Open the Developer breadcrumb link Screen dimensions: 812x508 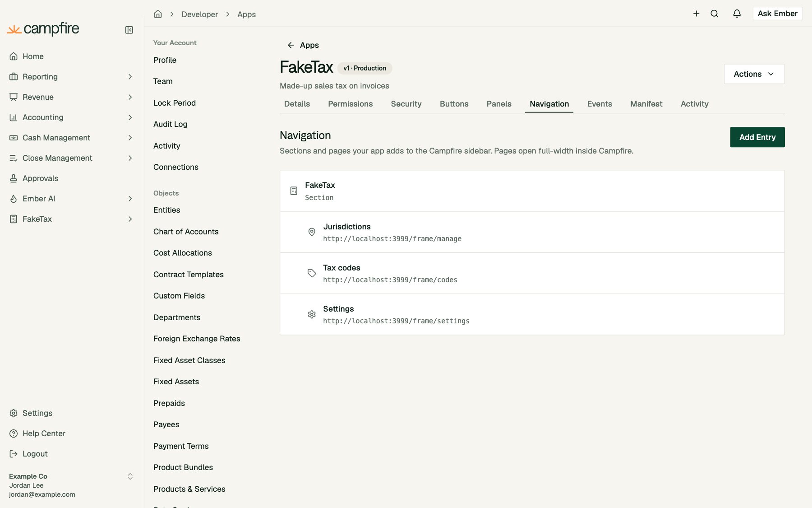(199, 14)
